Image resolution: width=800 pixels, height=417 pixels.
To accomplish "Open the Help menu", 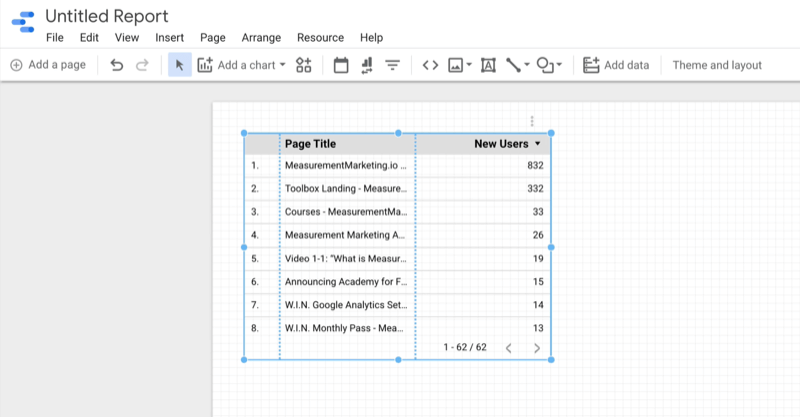I will [371, 38].
